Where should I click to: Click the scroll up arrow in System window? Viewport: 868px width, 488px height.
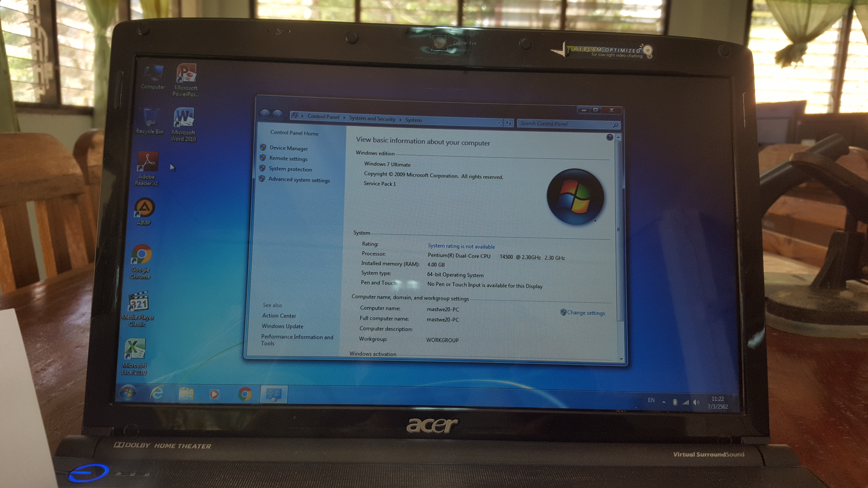[x=618, y=137]
